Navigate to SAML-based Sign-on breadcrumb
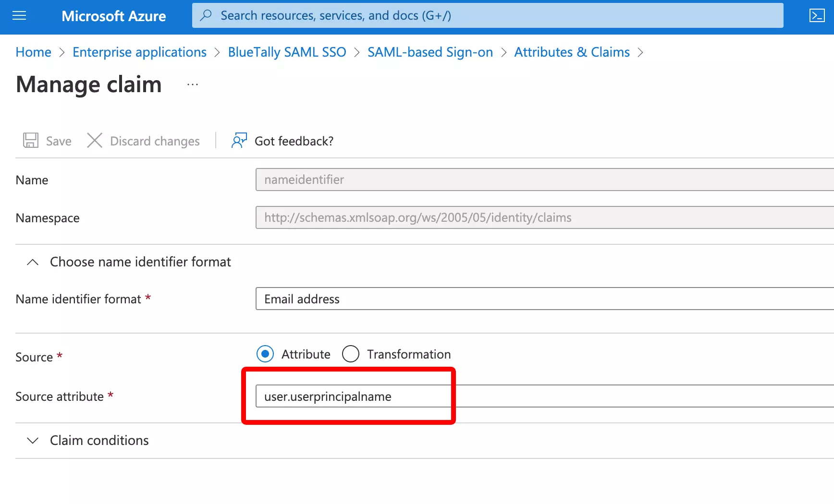834x504 pixels. pos(430,52)
